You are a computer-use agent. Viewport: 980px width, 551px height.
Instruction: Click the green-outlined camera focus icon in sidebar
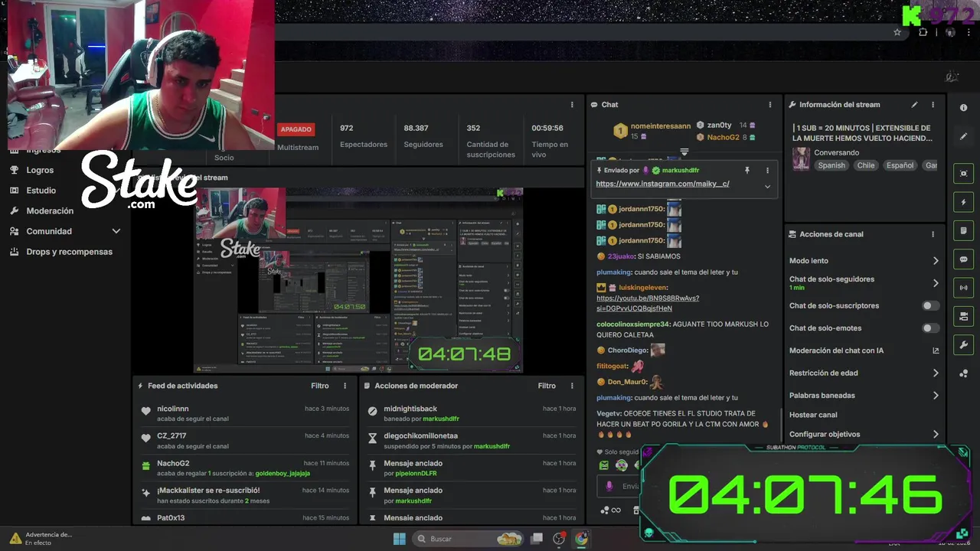[963, 174]
